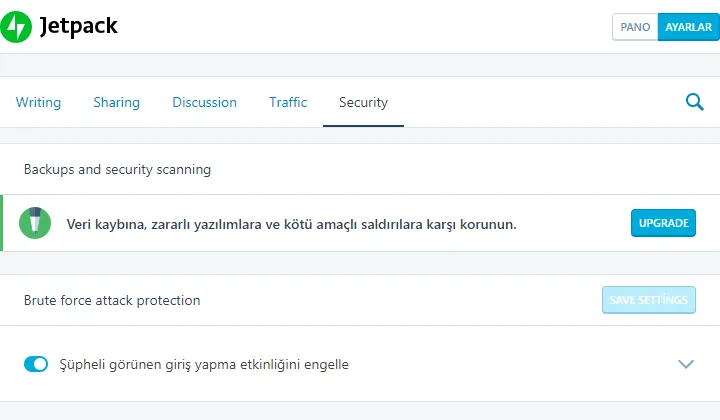Click the Save Settings button
The image size is (720, 420).
[x=648, y=300]
